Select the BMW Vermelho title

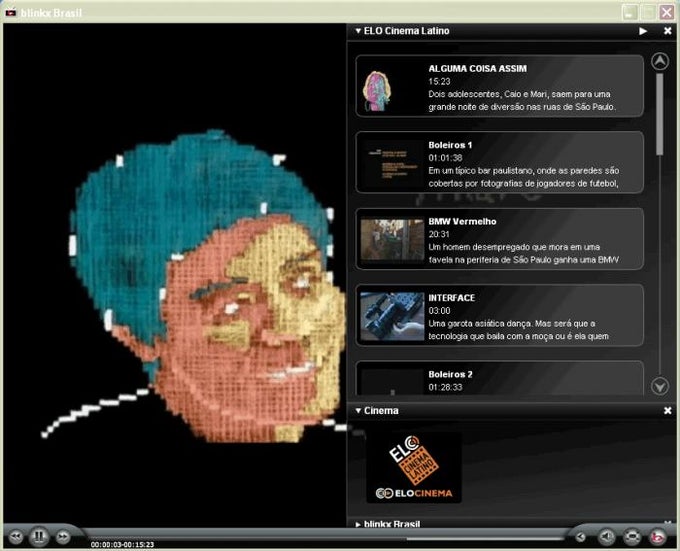(x=462, y=222)
